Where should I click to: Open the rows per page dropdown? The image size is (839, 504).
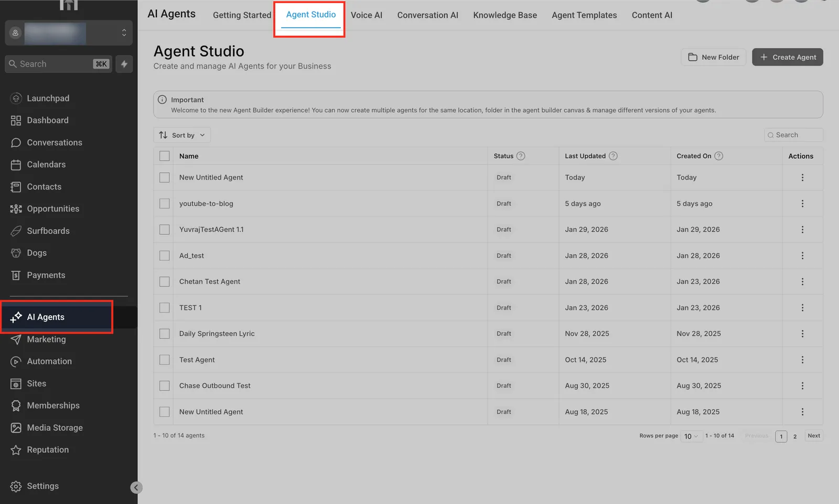[691, 436]
